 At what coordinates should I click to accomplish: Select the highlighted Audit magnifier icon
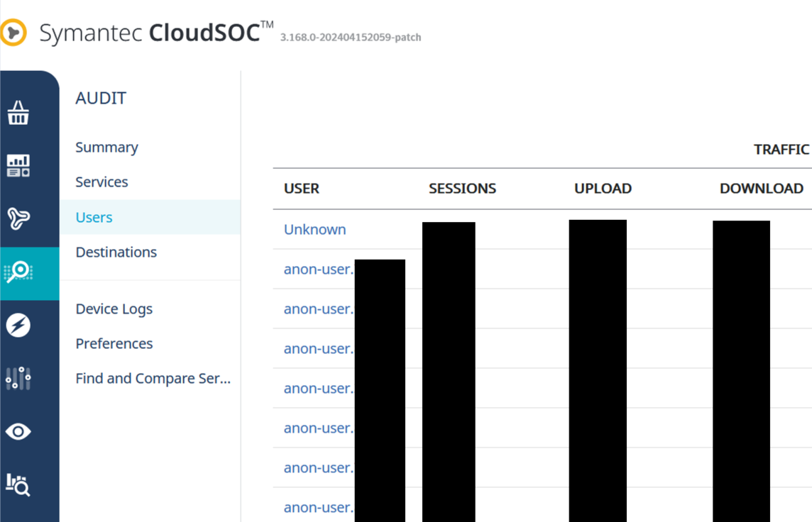[x=18, y=272]
